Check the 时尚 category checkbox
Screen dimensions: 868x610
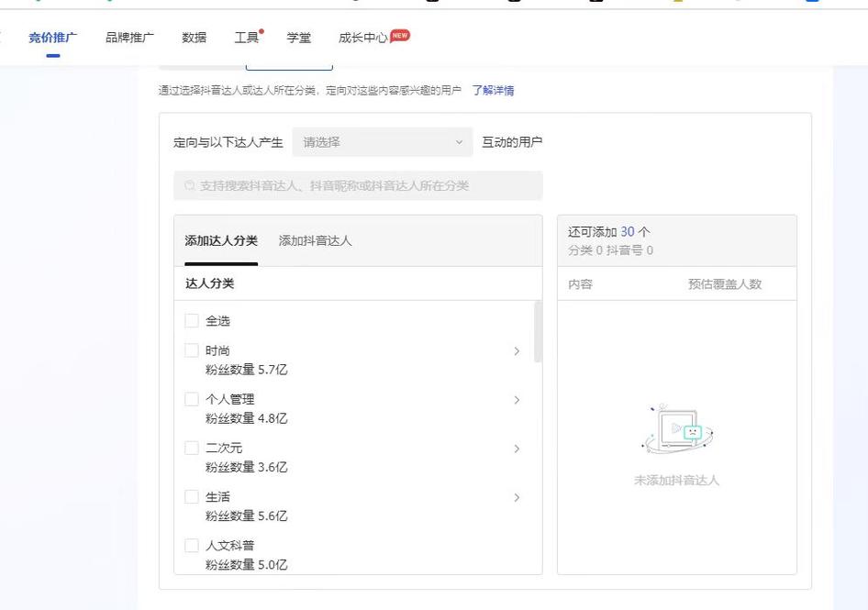tap(192, 350)
